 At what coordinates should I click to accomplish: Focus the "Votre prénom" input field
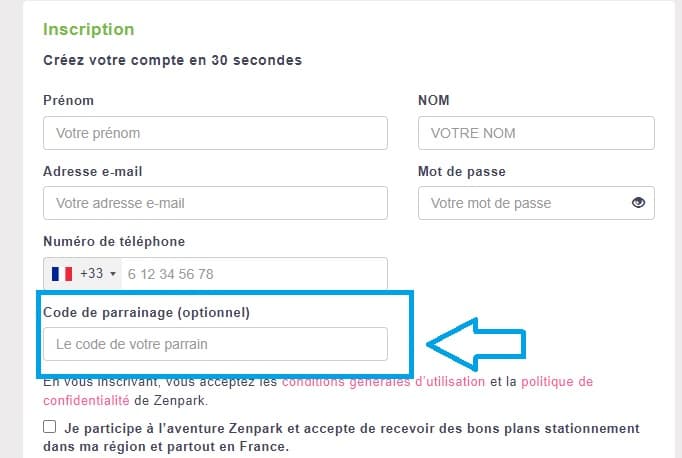[215, 133]
